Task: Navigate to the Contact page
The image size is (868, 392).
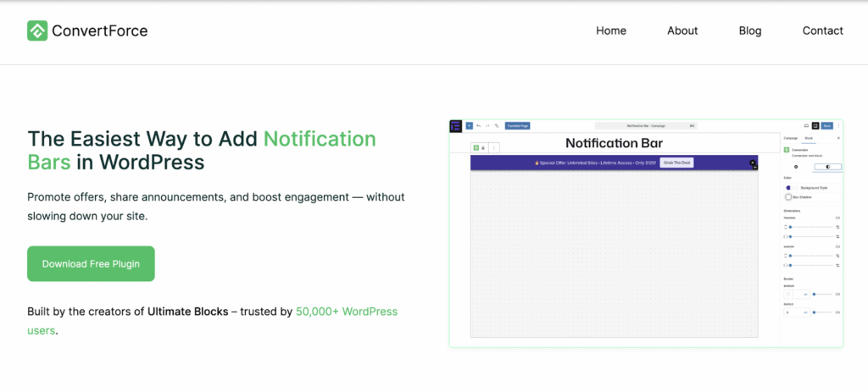Action: click(822, 31)
